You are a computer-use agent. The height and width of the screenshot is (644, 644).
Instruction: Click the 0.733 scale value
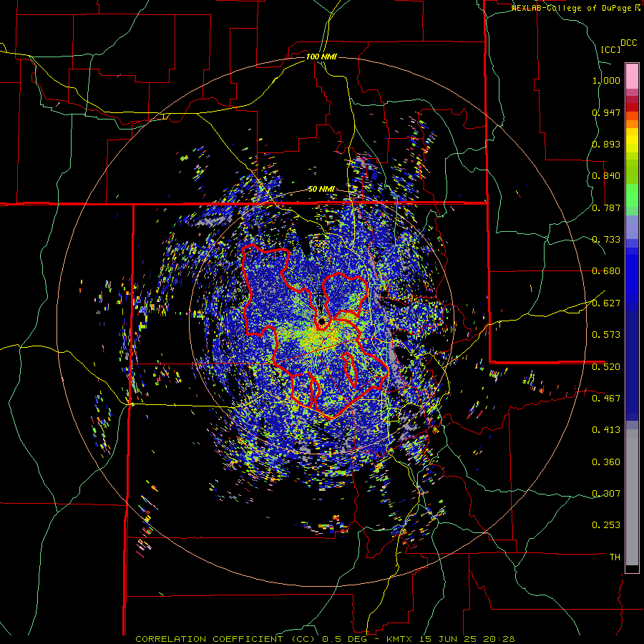pyautogui.click(x=606, y=240)
